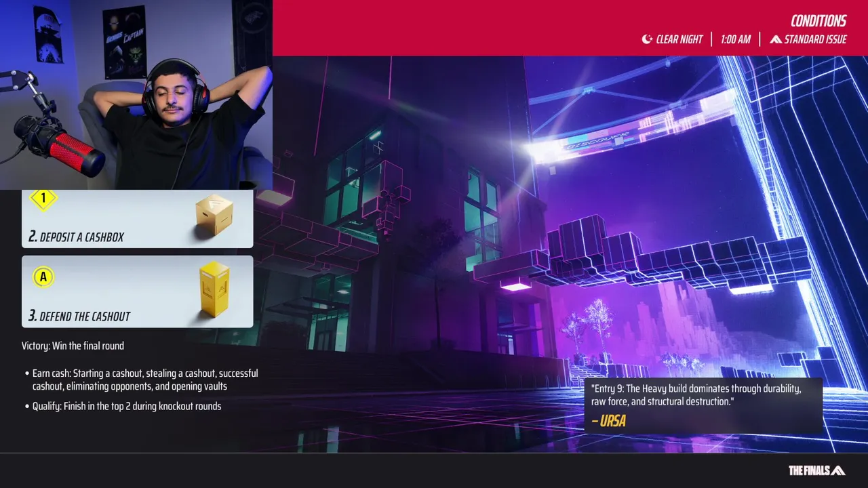The image size is (868, 488).
Task: Click the Standard Issue logo icon
Action: pyautogui.click(x=776, y=39)
